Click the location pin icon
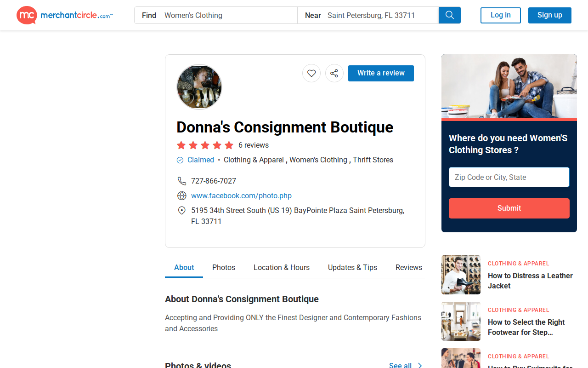The height and width of the screenshot is (368, 588). [182, 210]
